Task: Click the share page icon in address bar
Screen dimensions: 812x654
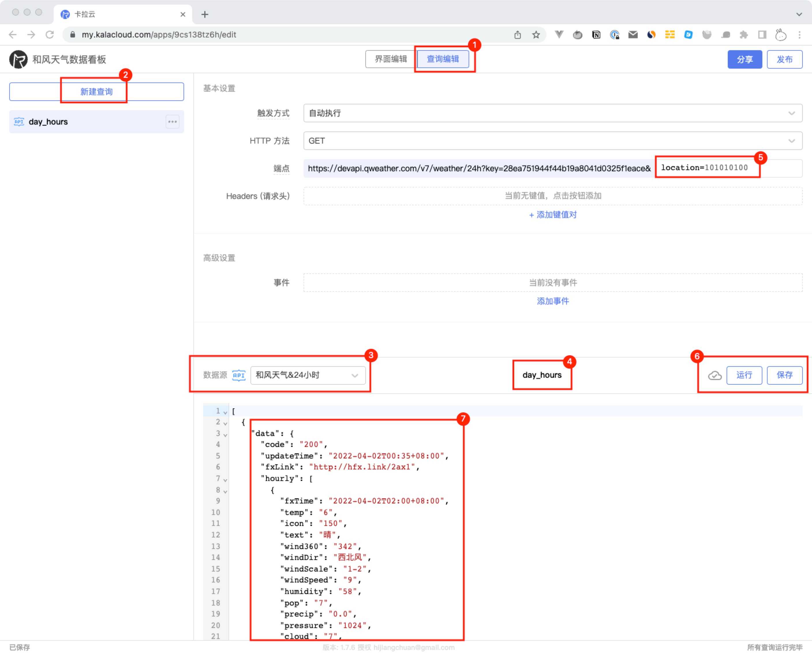Action: (x=517, y=35)
